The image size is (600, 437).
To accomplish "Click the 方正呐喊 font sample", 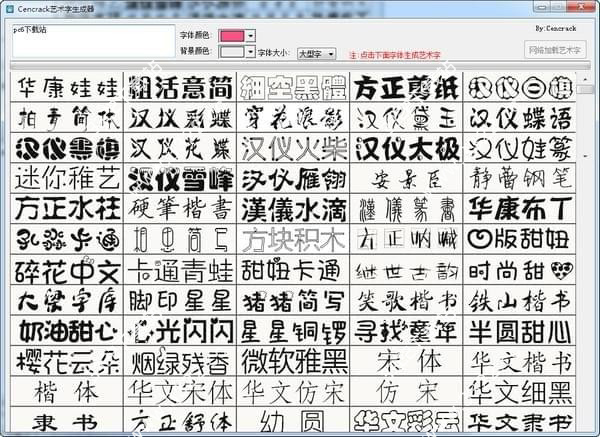I will (x=406, y=240).
